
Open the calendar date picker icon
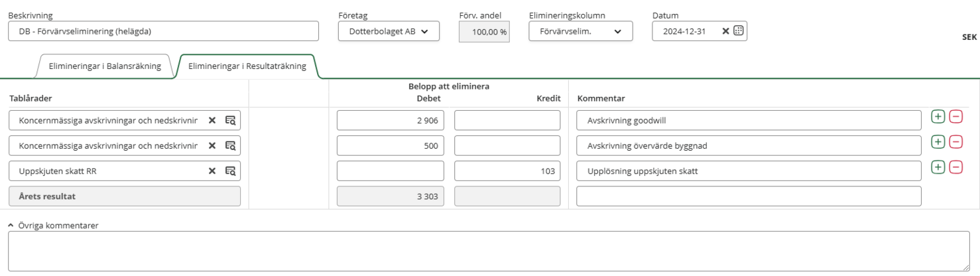click(x=739, y=31)
